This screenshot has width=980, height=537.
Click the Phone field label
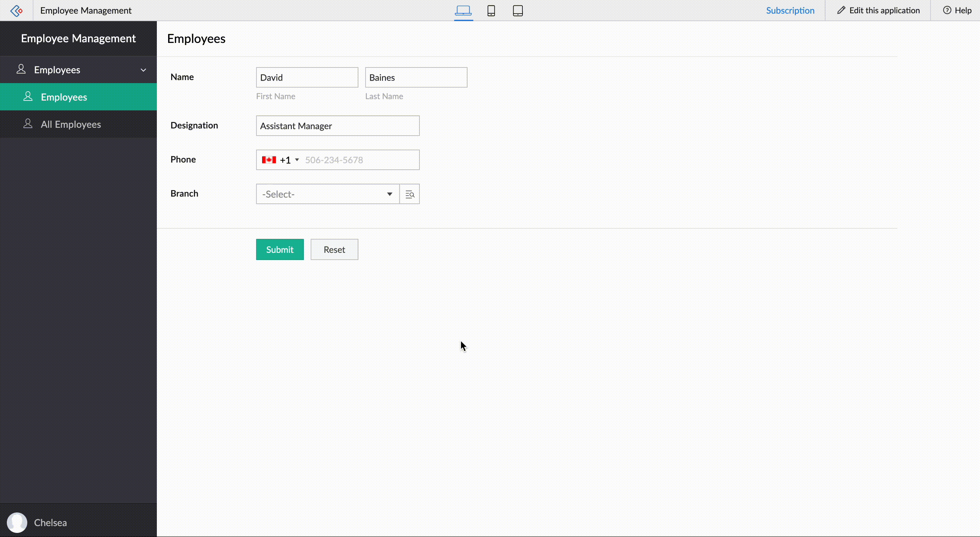tap(183, 159)
